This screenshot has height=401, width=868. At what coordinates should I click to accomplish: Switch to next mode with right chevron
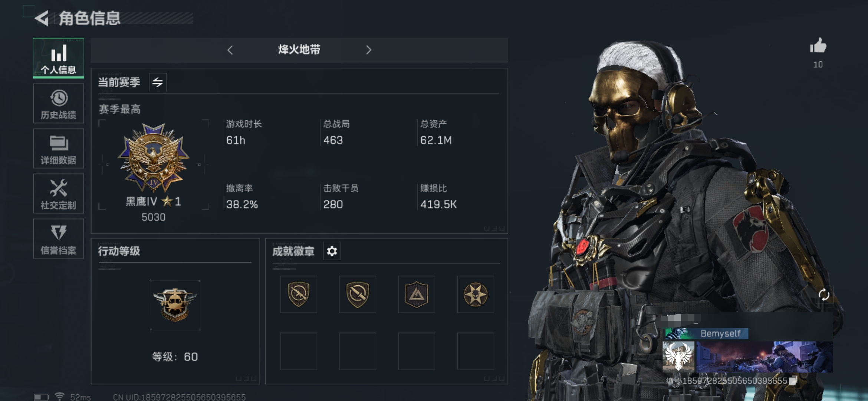pyautogui.click(x=368, y=50)
